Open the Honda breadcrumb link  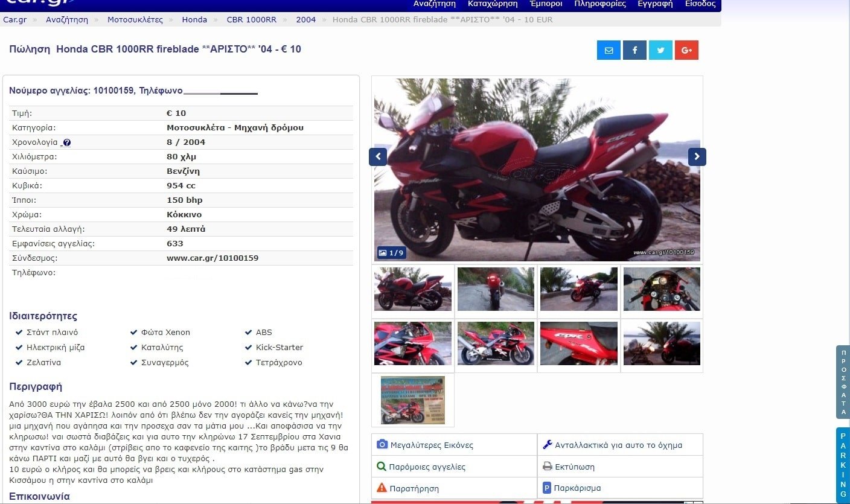coord(194,19)
